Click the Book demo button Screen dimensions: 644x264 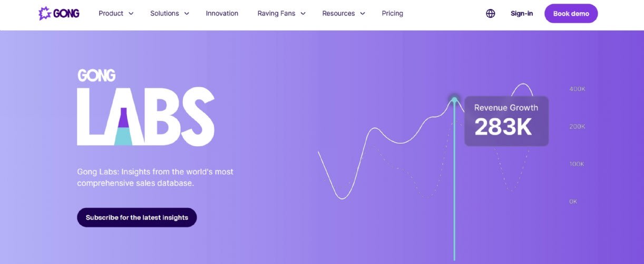click(571, 14)
